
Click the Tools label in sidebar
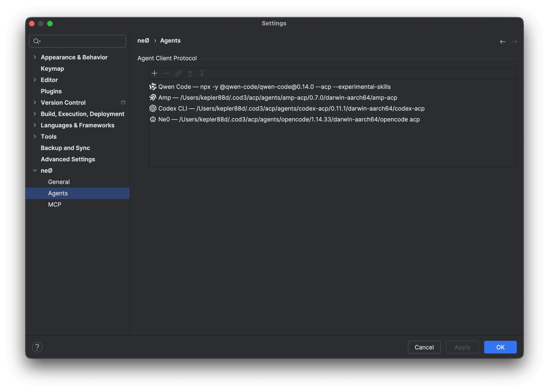[49, 137]
